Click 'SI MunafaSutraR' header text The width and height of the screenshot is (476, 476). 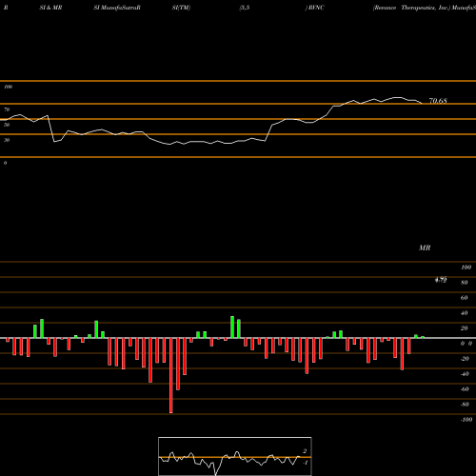click(x=117, y=8)
